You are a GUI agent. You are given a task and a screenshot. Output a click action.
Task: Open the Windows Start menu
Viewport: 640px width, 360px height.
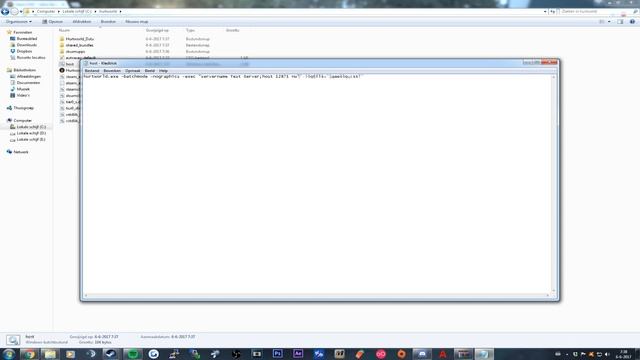tap(9, 354)
